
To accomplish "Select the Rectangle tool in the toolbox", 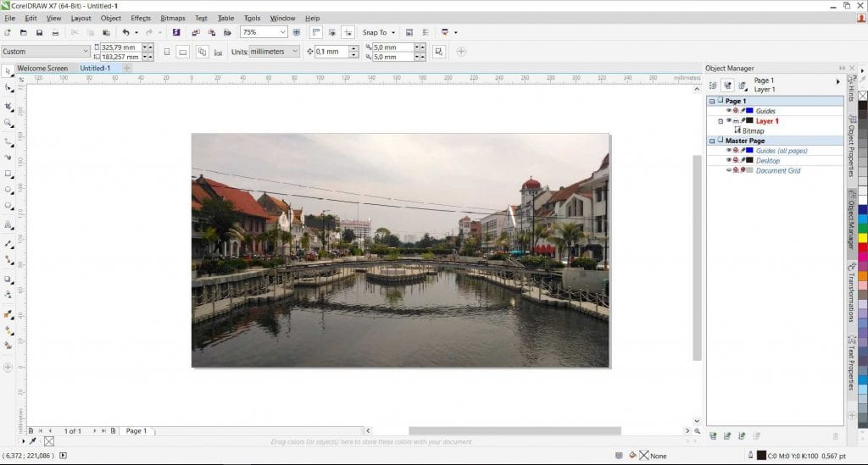I will coord(8,174).
